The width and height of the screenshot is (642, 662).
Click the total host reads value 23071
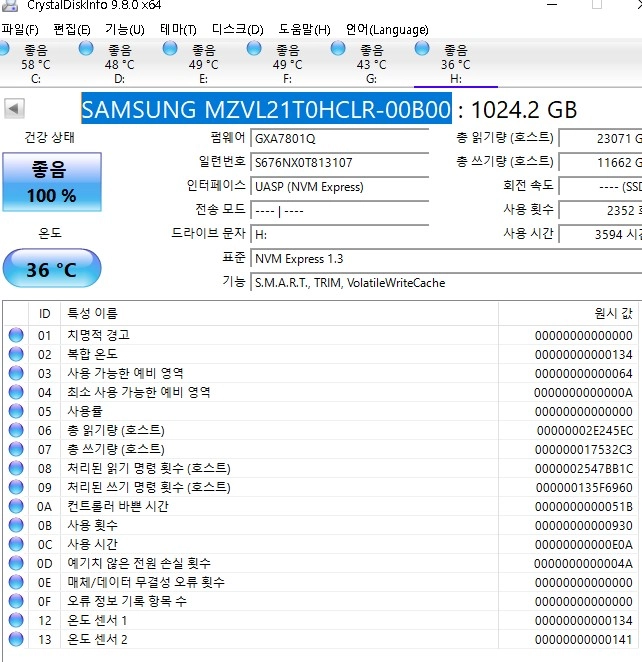click(x=601, y=138)
